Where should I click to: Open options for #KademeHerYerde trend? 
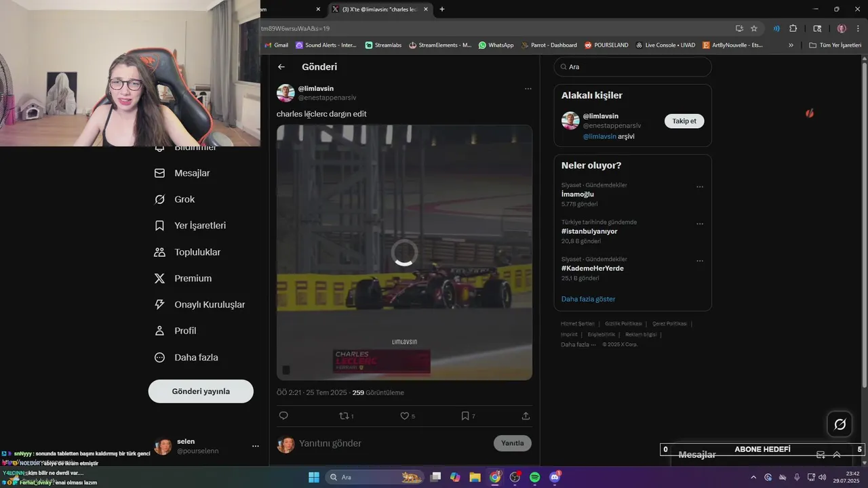pyautogui.click(x=700, y=261)
